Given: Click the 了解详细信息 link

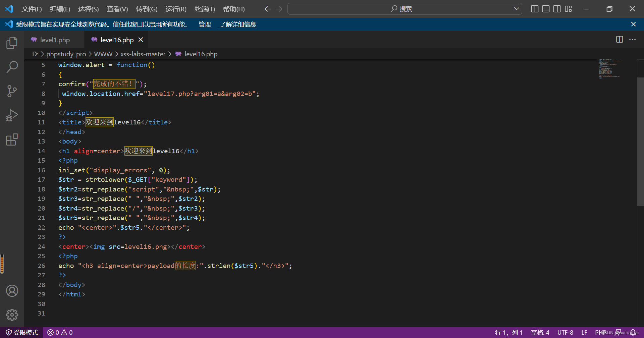Looking at the screenshot, I should tap(238, 24).
